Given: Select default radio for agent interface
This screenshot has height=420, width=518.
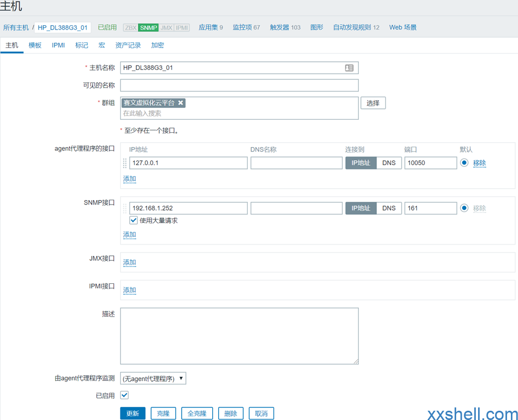Looking at the screenshot, I should tap(464, 163).
